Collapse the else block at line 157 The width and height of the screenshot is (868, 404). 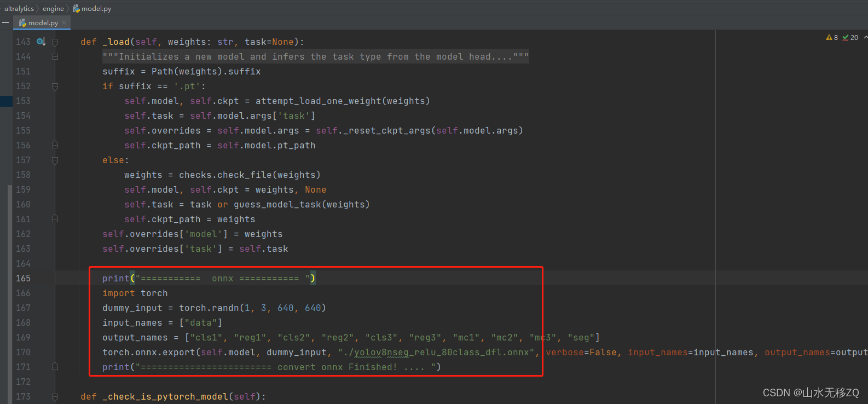coord(55,160)
